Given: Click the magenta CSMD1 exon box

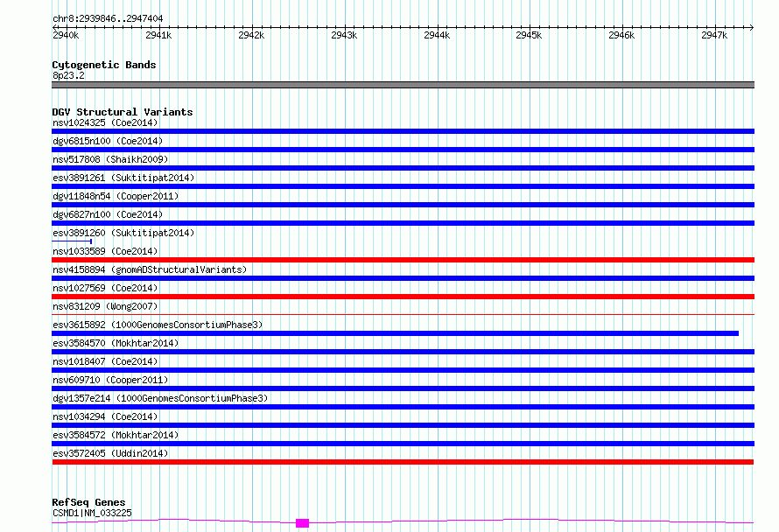Looking at the screenshot, I should (x=302, y=523).
